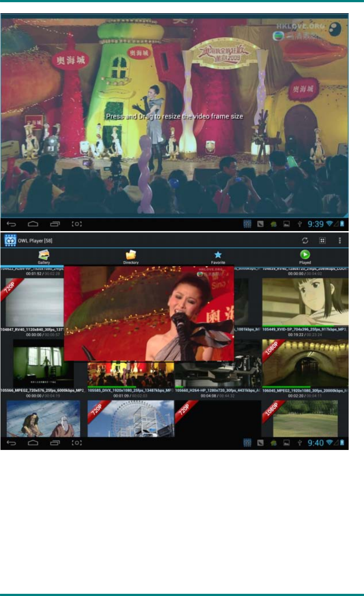Tap the Home button on the 9:40 screen
Viewport: 364px width, 596px height.
click(33, 443)
